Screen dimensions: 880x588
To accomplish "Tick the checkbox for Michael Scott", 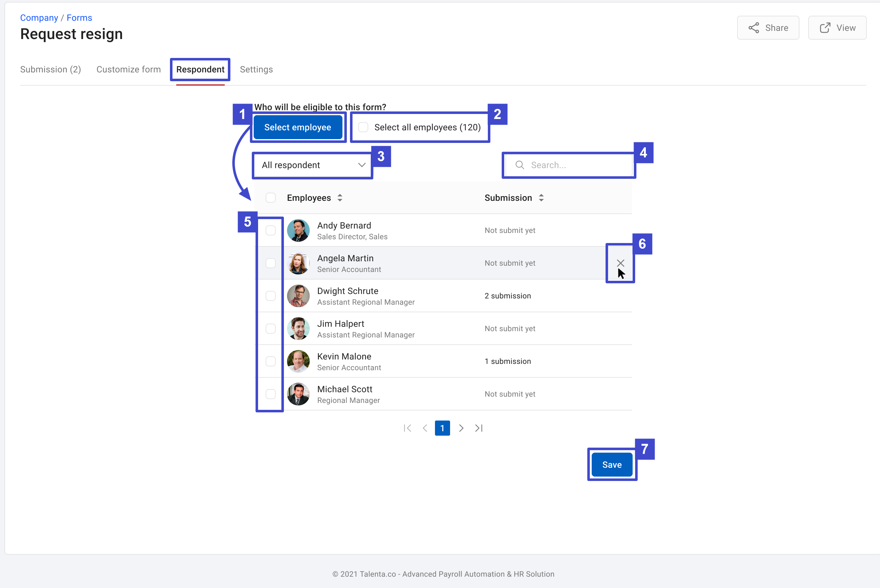I will point(271,394).
